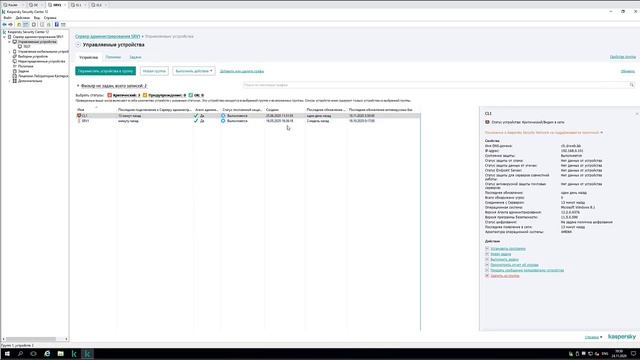
Task: Click the search magnifier icon in the search field
Action: (x=632, y=85)
